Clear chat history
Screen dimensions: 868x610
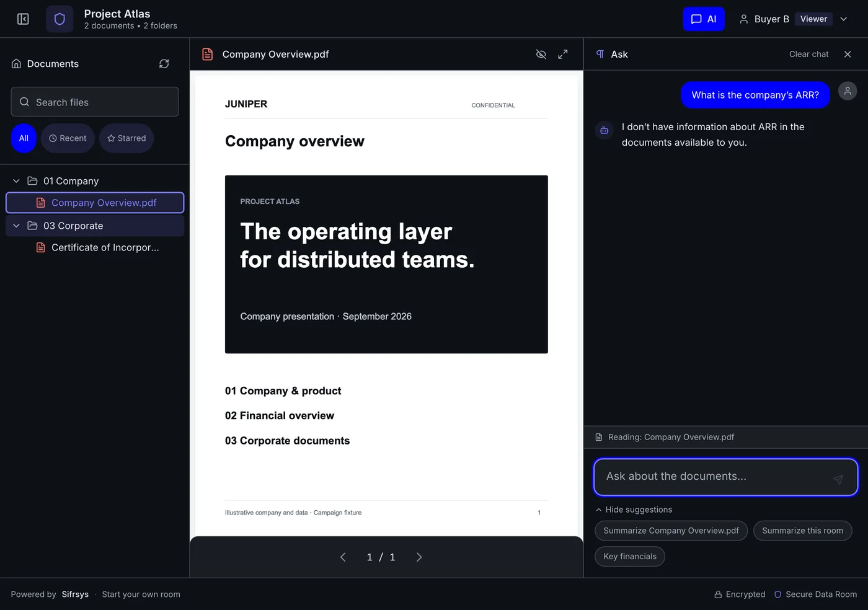[x=808, y=55]
